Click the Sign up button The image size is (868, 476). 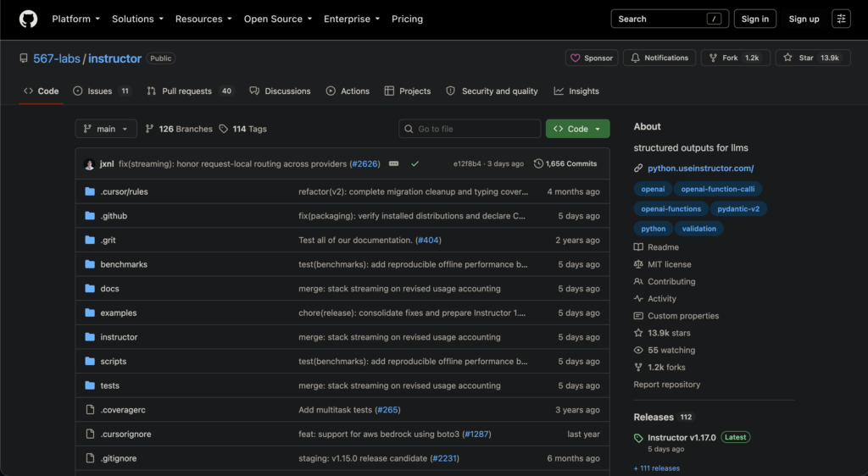(x=804, y=19)
